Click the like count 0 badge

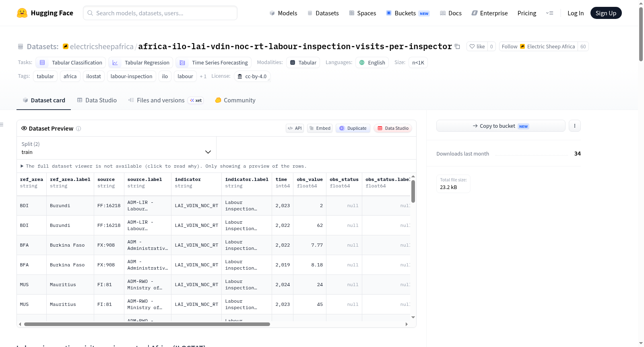point(491,46)
